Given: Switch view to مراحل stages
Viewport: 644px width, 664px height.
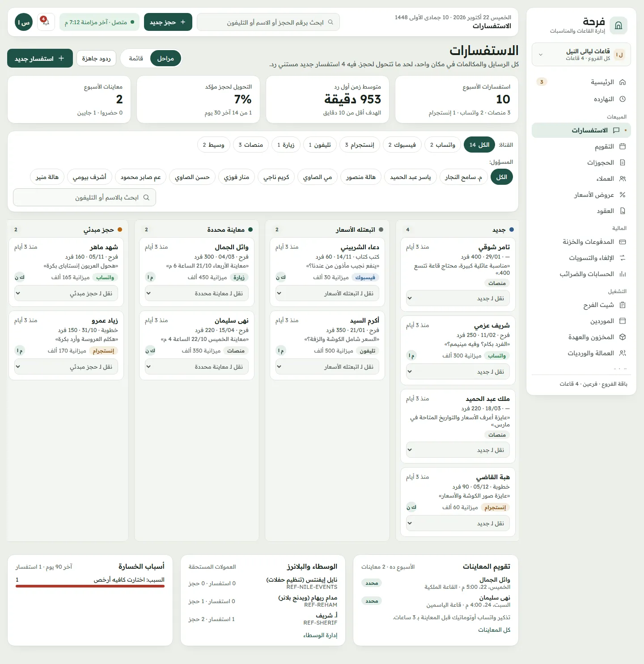Looking at the screenshot, I should tap(165, 59).
